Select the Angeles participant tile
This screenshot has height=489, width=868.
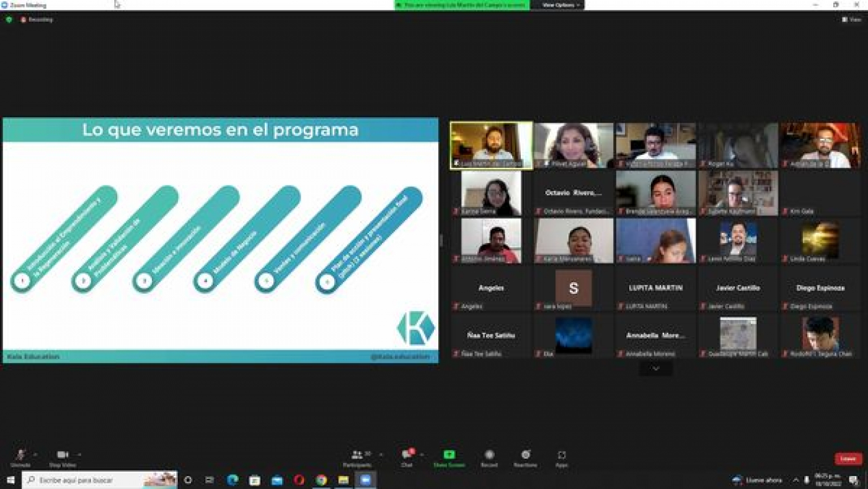[491, 288]
